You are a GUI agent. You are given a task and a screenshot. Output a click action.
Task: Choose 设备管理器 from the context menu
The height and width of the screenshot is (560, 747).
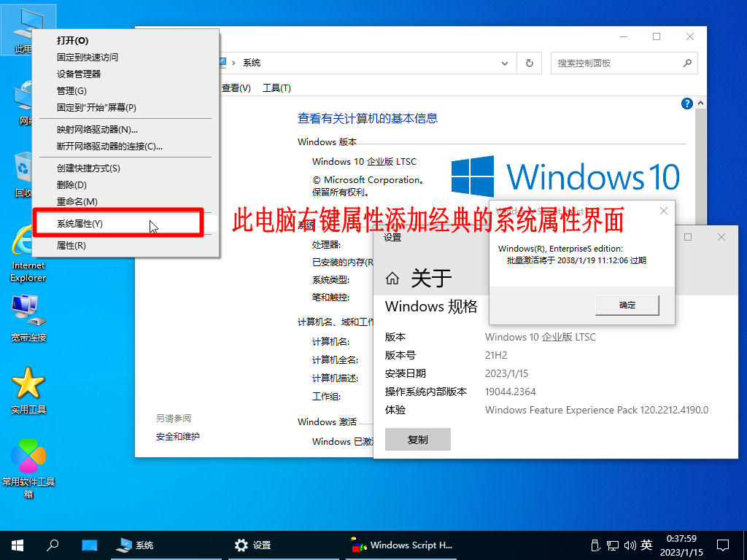[x=79, y=74]
